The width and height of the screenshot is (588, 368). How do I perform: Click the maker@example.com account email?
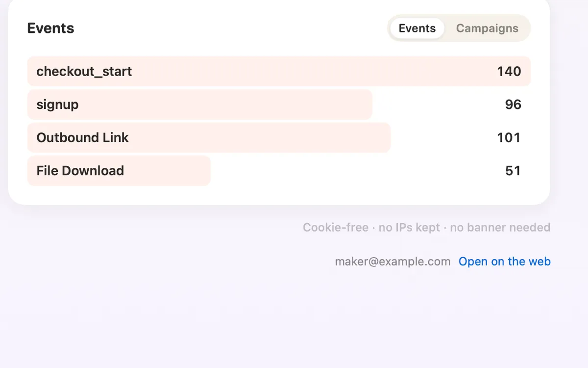pos(392,262)
